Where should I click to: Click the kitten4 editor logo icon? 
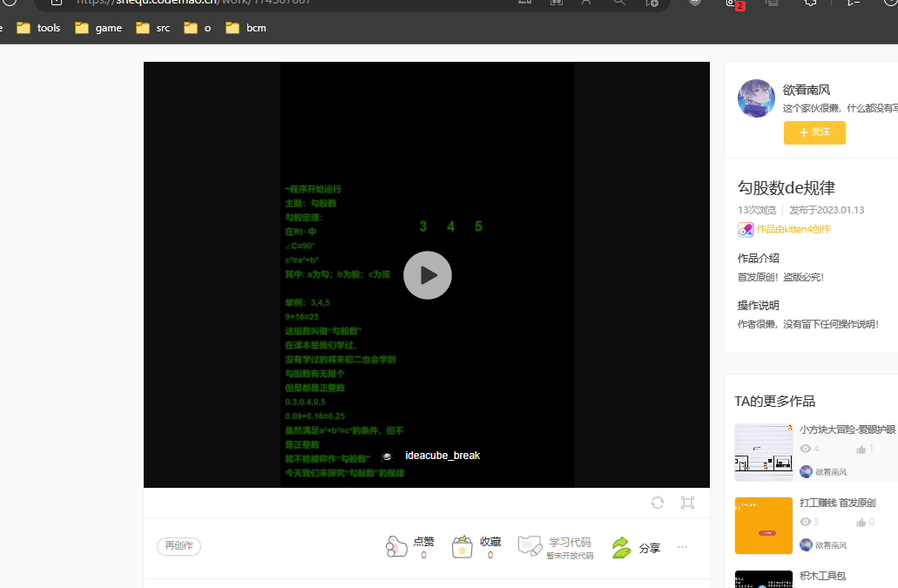745,230
